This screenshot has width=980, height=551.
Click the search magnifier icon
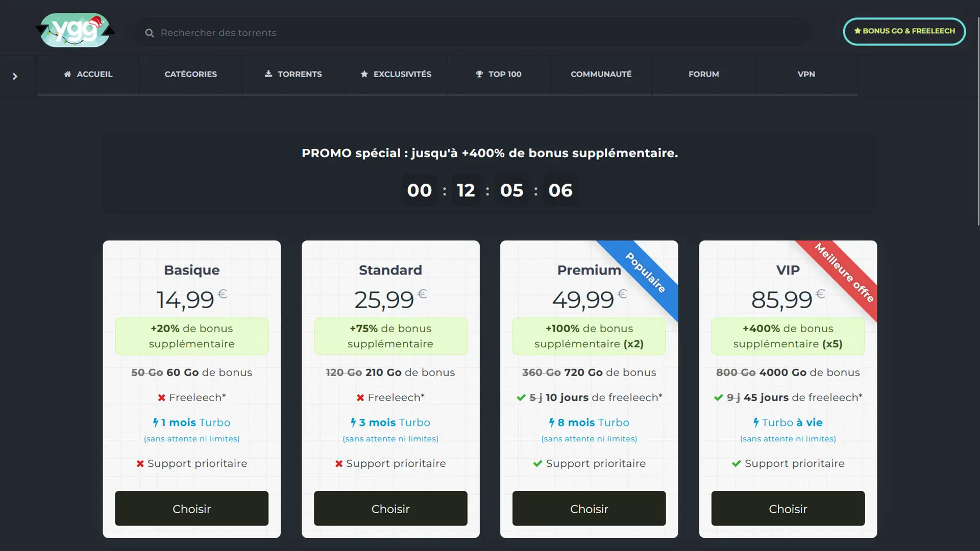pos(150,33)
